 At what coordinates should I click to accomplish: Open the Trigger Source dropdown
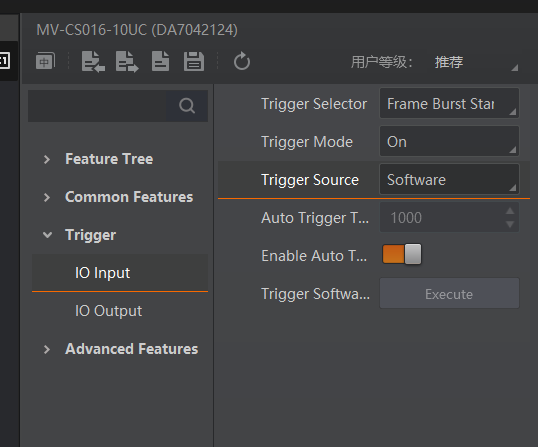(449, 179)
